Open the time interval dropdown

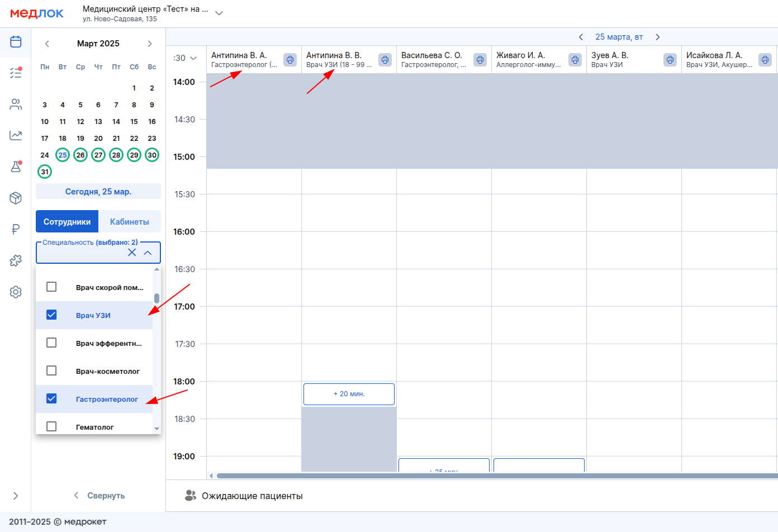186,58
